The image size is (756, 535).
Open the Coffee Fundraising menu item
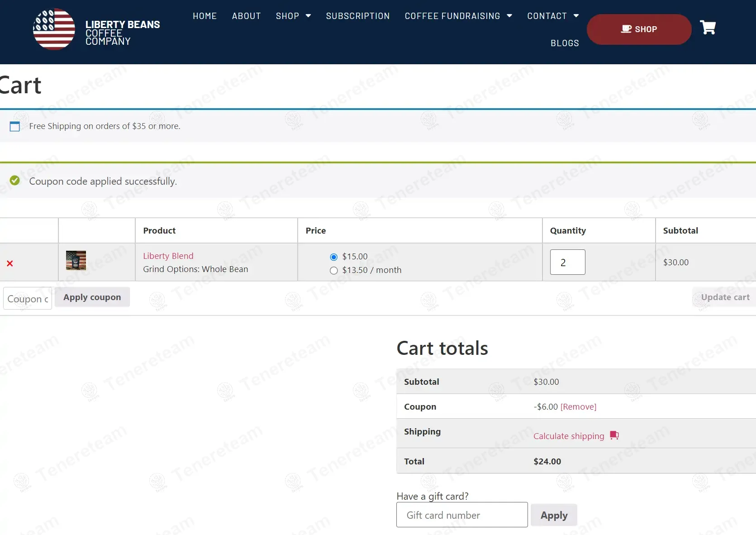point(452,16)
